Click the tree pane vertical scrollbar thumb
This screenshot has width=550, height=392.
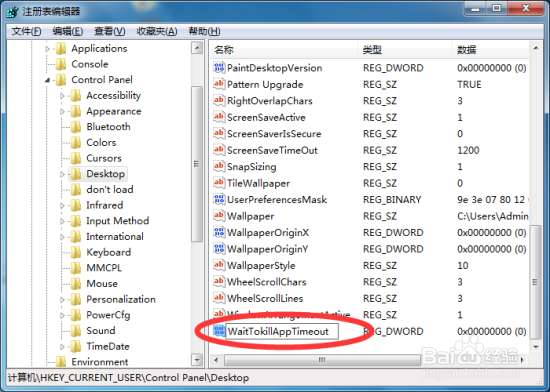pyautogui.click(x=197, y=164)
